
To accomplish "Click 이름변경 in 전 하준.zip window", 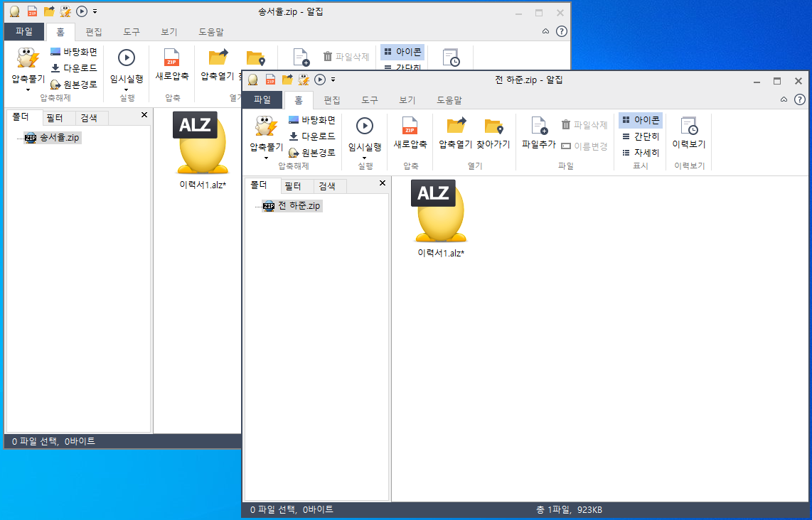I will coord(584,146).
